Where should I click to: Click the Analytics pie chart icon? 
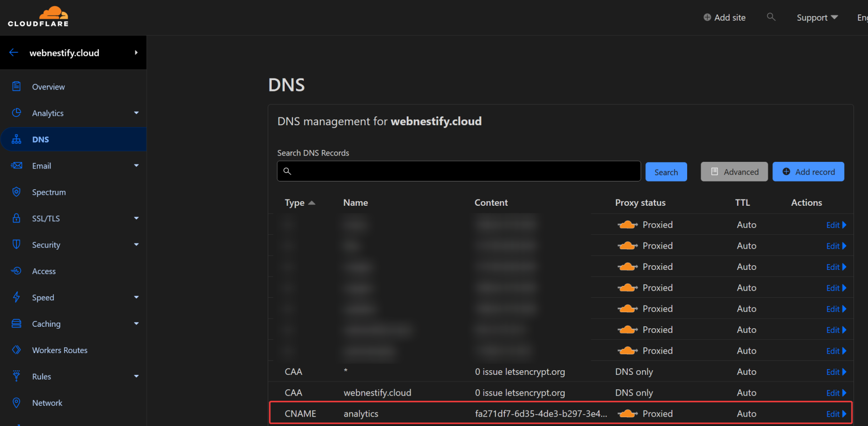[17, 113]
